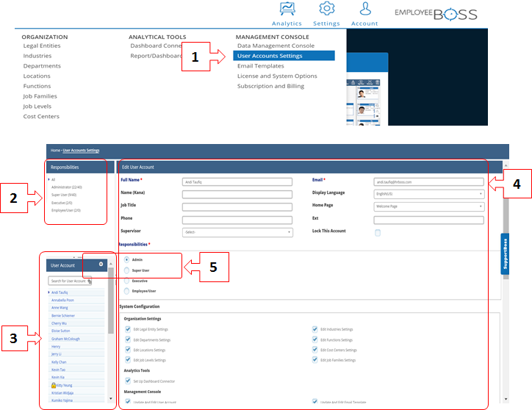Image resolution: width=532 pixels, height=410 pixels.
Task: Toggle Edit Departments Settings checkbox
Action: tap(128, 339)
